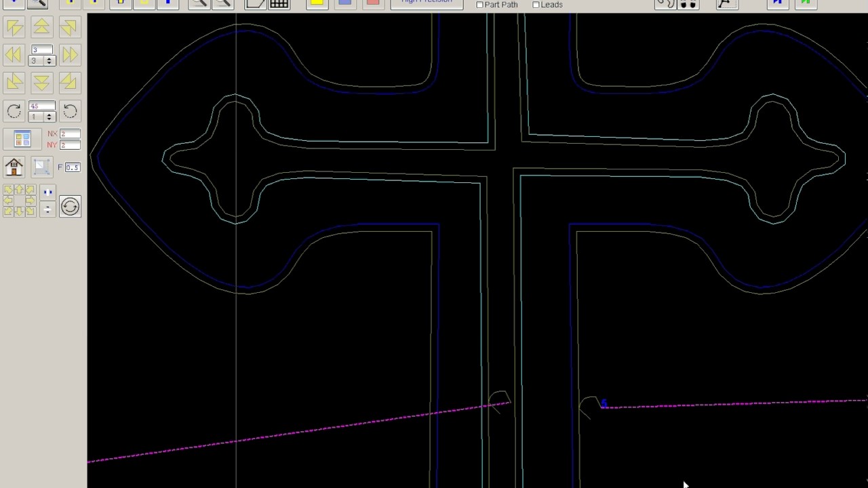This screenshot has height=488, width=868.
Task: Click the small divide-symbol button
Action: 47,209
